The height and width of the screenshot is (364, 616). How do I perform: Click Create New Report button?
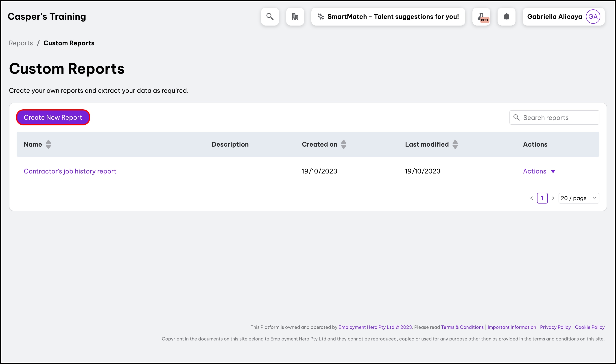[x=53, y=117]
